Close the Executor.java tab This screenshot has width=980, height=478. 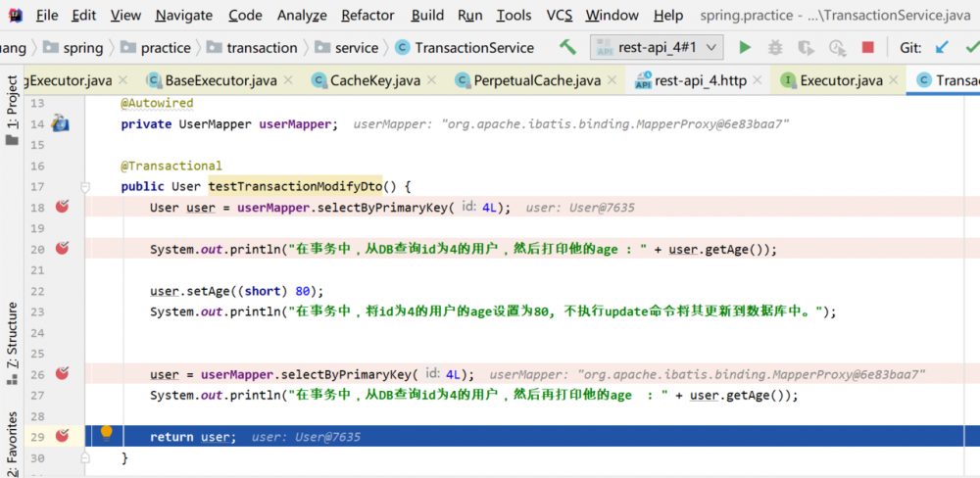pos(894,80)
